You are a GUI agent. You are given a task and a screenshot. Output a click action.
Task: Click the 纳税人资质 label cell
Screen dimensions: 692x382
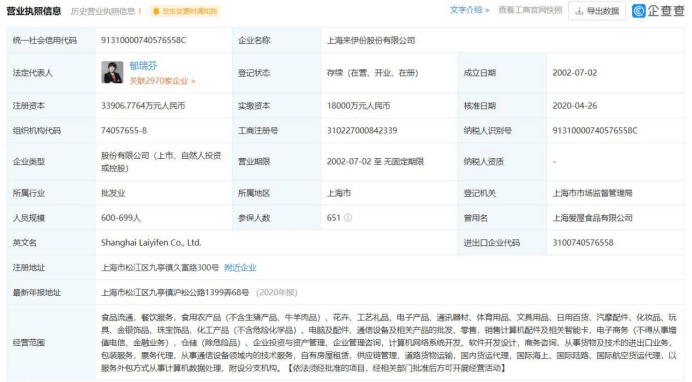click(x=502, y=161)
